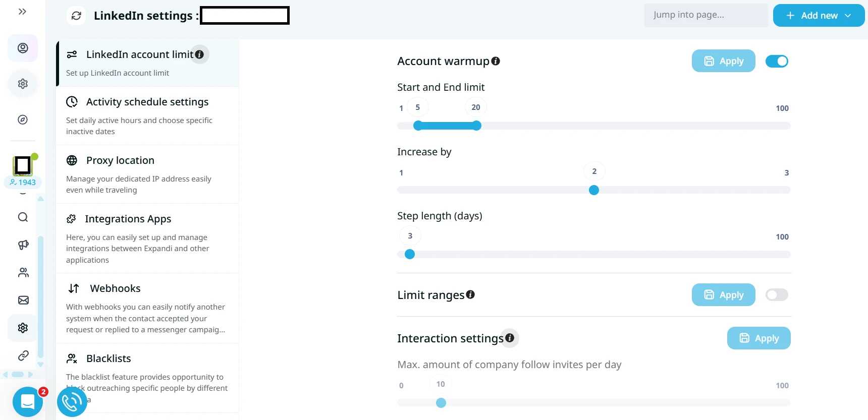
Task: Open Proxy location section
Action: 147,174
